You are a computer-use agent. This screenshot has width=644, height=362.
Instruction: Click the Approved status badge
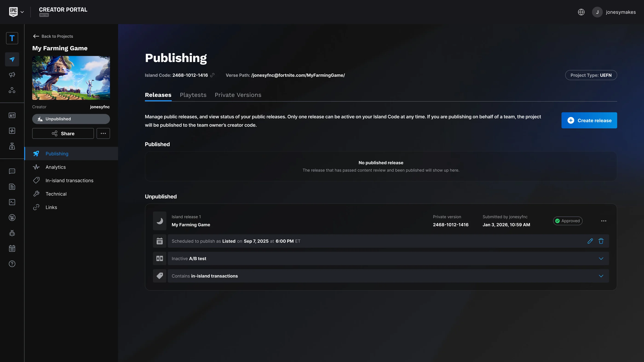(568, 221)
